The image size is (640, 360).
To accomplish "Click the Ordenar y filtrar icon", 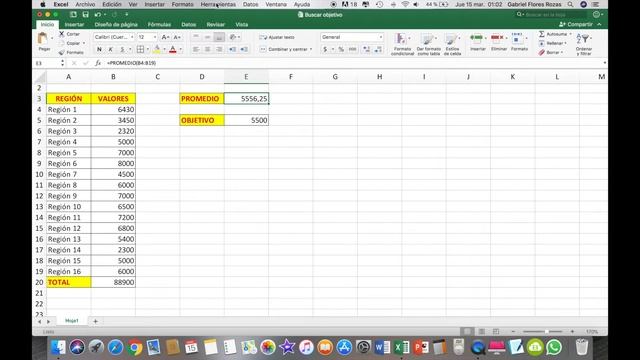I will point(583,39).
